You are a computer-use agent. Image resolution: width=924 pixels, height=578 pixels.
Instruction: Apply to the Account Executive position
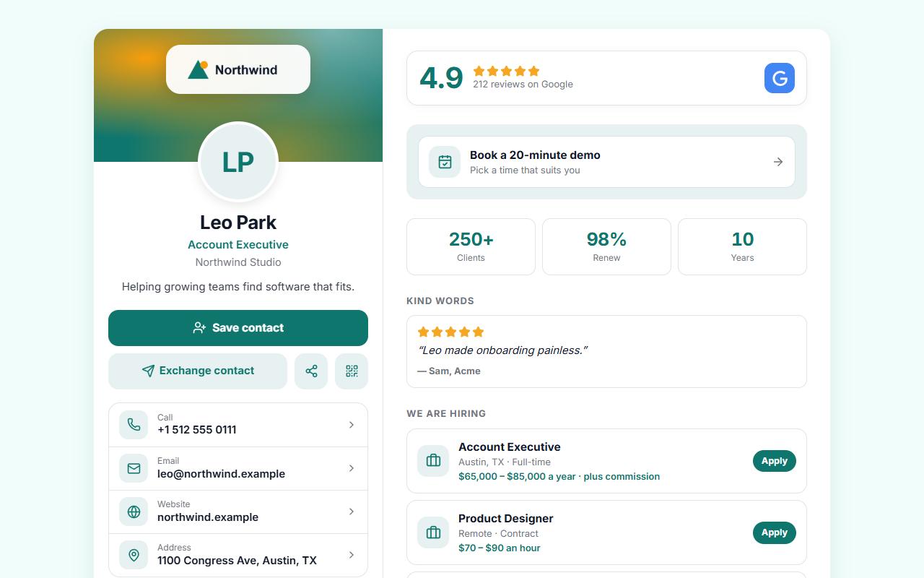[774, 461]
